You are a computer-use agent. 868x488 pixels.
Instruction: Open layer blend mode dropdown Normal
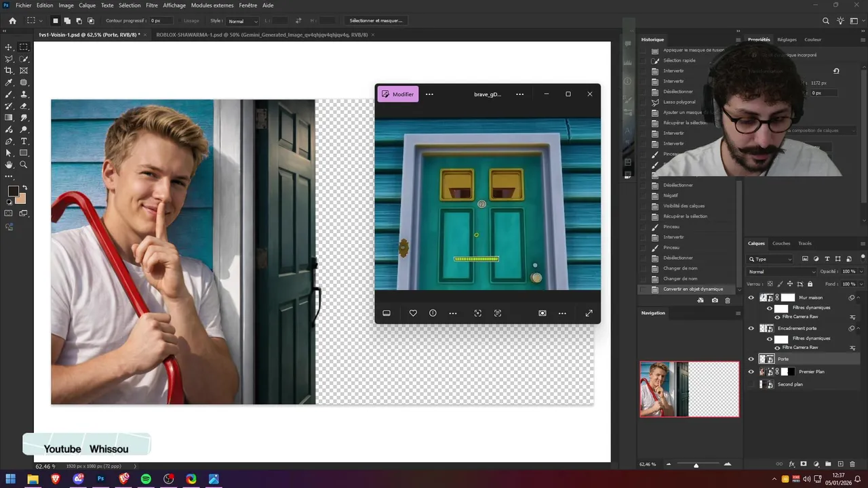[x=782, y=272]
